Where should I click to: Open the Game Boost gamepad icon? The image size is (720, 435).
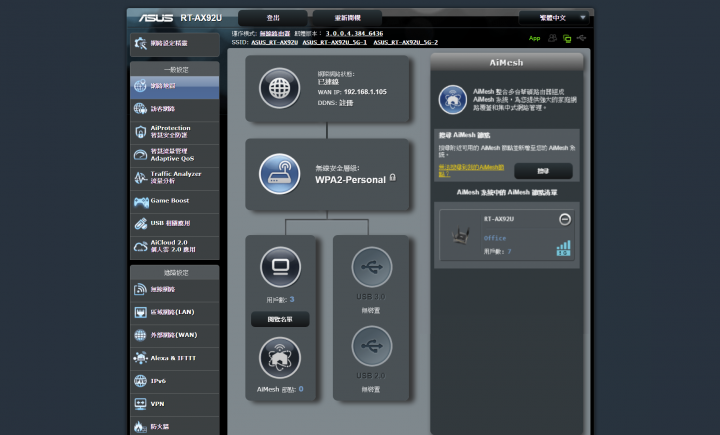141,201
